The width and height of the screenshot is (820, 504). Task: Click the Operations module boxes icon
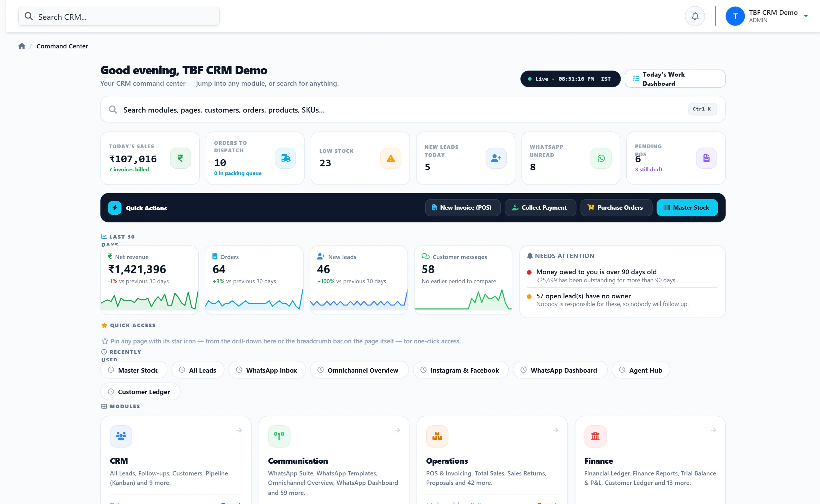coord(437,436)
